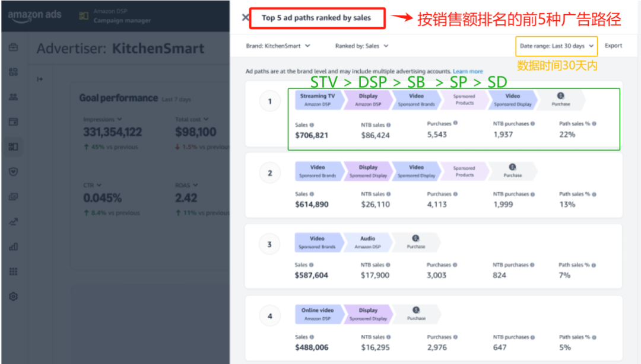Click the info icon beside Path sales % in path 1
Image resolution: width=641 pixels, height=364 pixels.
[x=594, y=124]
